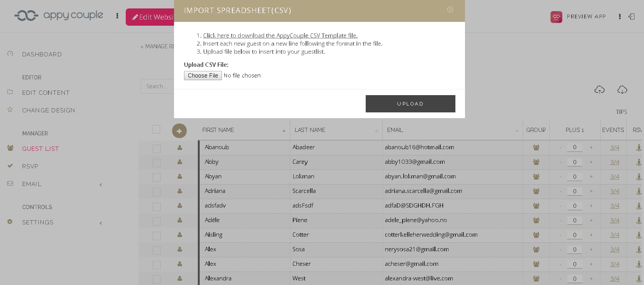
Task: Click the Preview App icon
Action: 556,17
